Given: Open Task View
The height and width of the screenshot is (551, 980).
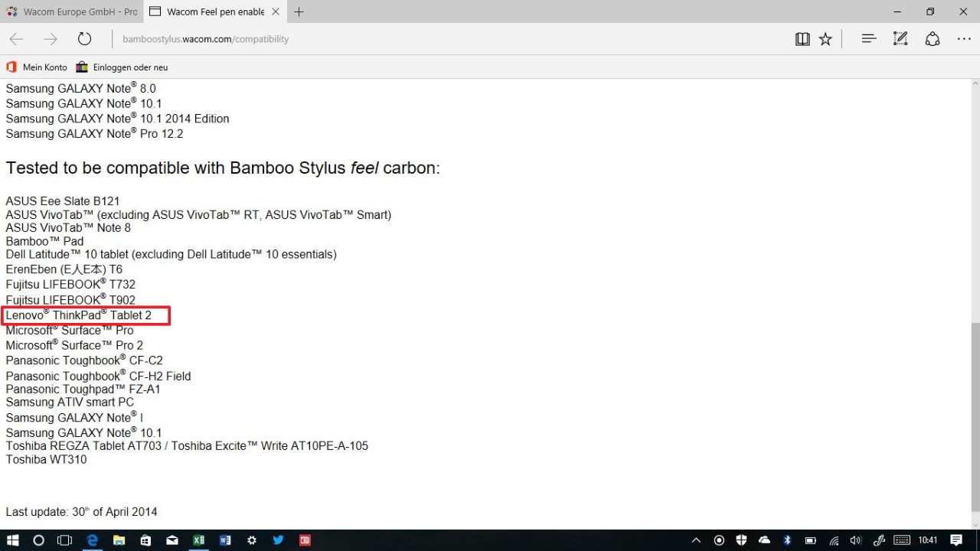Looking at the screenshot, I should 65,540.
